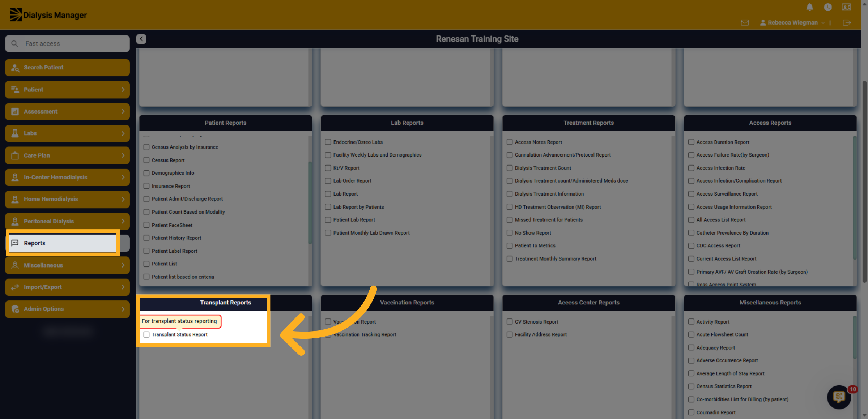Expand the Miscellaneous menu chevron
Image resolution: width=868 pixels, height=419 pixels.
click(123, 265)
